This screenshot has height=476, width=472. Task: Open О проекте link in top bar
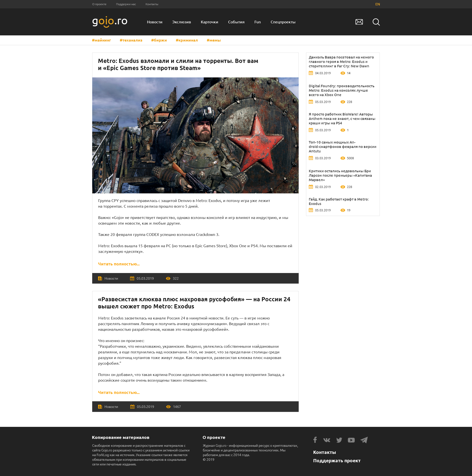99,4
